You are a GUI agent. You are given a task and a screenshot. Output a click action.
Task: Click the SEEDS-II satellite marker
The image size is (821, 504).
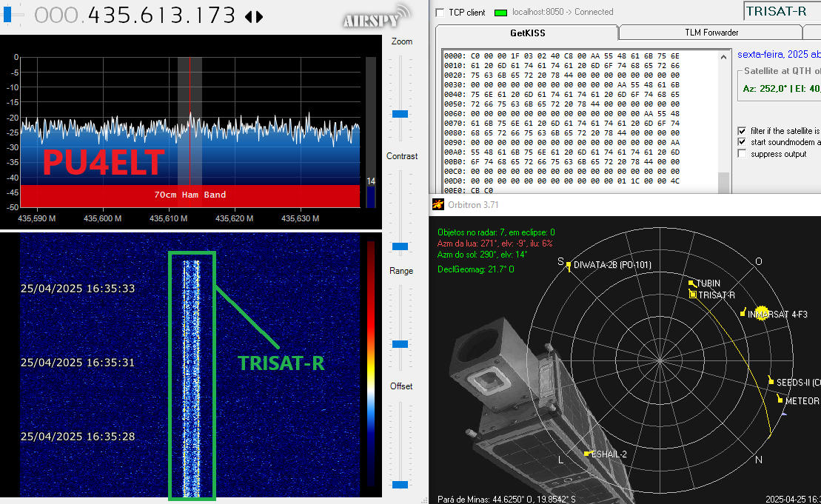click(x=771, y=383)
